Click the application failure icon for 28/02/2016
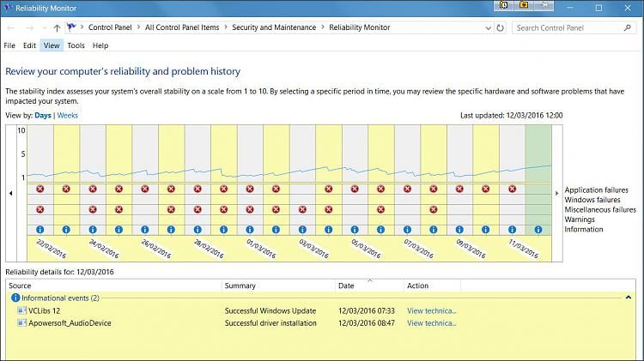The width and height of the screenshot is (644, 361). (197, 189)
